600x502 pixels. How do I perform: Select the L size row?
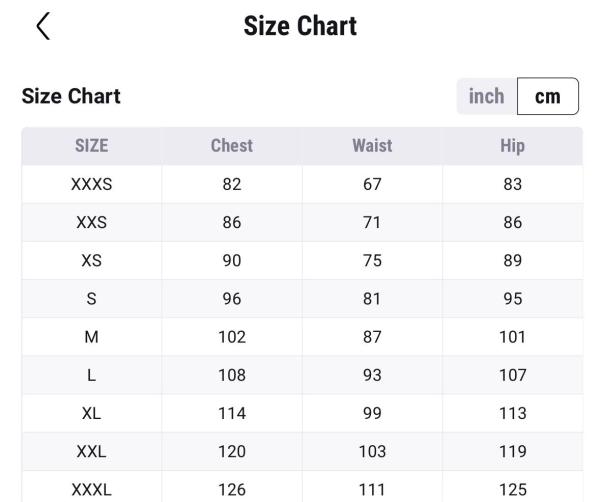[91, 375]
